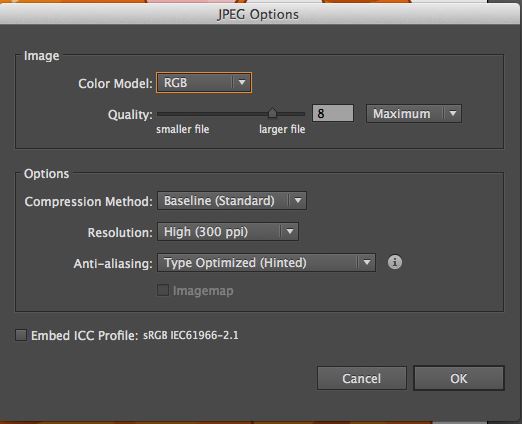Click the Compression Method dropdown arrow
Image resolution: width=522 pixels, height=424 pixels.
tap(298, 201)
